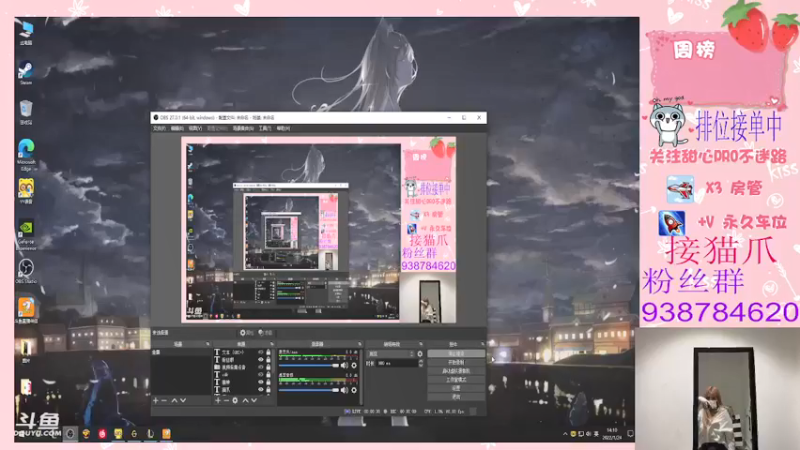Open the selected source Properties button
This screenshot has width=800, height=450.
point(247,333)
